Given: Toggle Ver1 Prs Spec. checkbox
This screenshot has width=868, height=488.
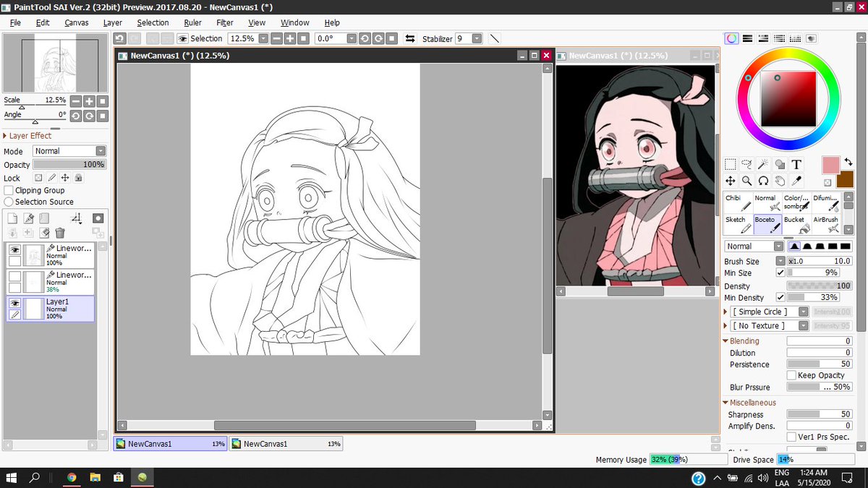Looking at the screenshot, I should click(x=791, y=437).
